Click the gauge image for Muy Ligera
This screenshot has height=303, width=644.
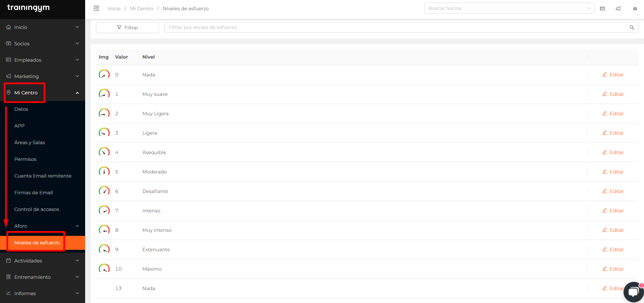coord(104,113)
